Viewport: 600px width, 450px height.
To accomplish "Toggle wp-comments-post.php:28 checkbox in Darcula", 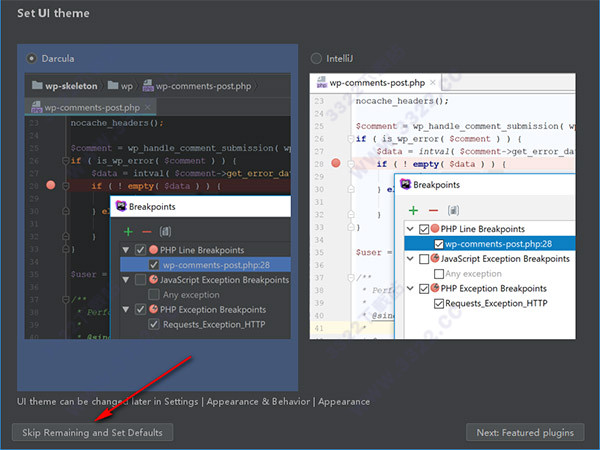I will point(154,265).
